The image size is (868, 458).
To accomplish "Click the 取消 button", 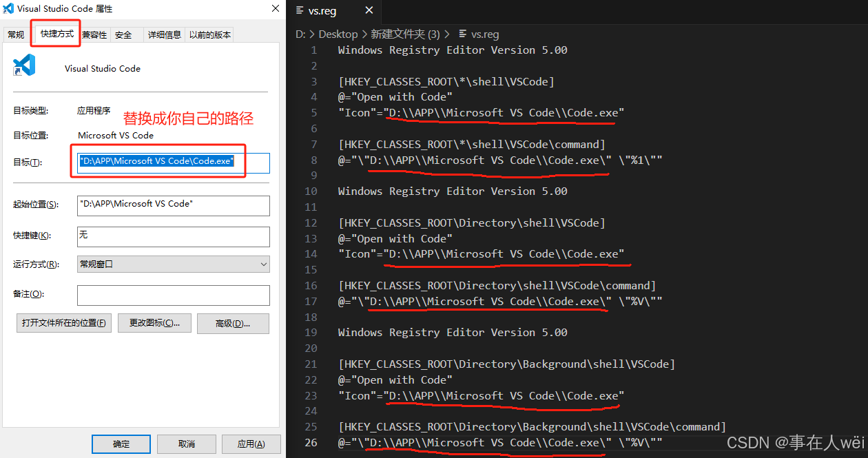I will 186,444.
